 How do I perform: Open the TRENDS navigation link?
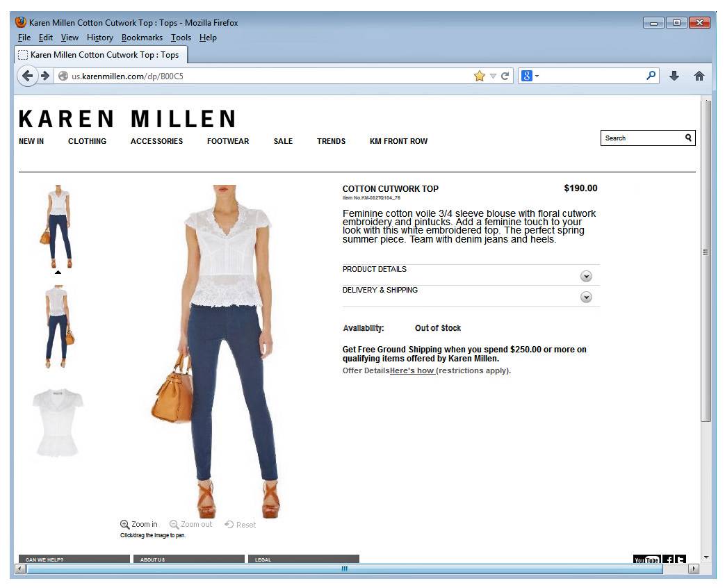click(x=331, y=141)
